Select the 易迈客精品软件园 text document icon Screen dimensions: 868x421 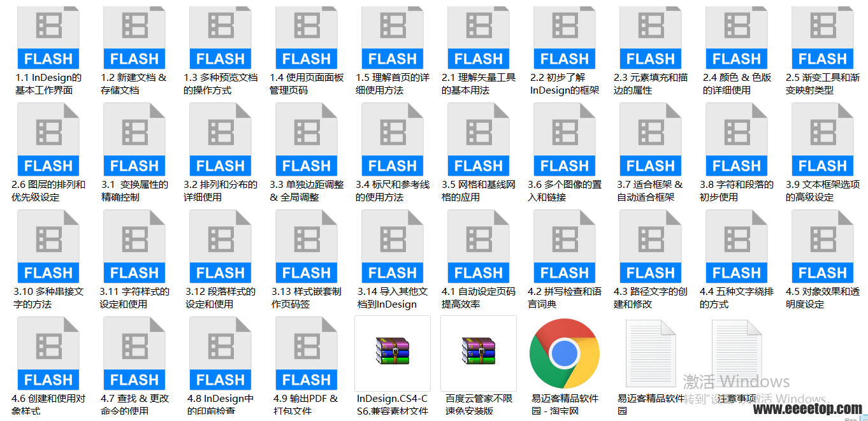coord(651,353)
